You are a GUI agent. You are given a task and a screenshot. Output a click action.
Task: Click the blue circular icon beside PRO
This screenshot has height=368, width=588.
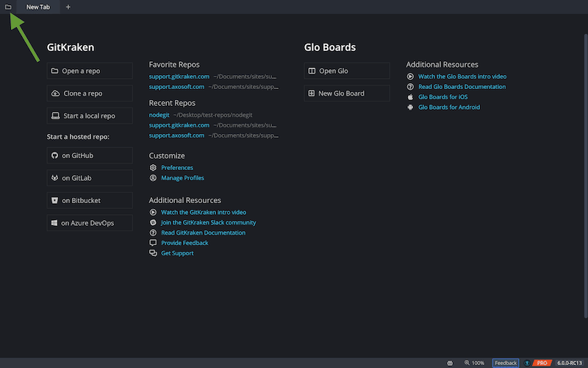point(527,363)
